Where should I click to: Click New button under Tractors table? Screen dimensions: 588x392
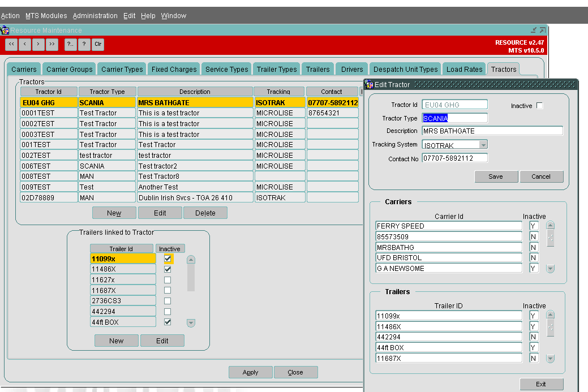[x=114, y=213]
